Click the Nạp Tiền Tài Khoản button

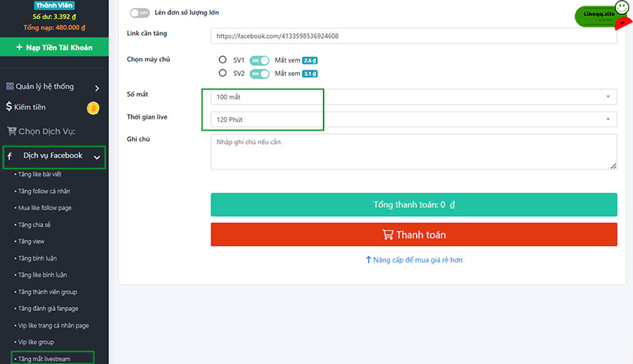click(54, 47)
